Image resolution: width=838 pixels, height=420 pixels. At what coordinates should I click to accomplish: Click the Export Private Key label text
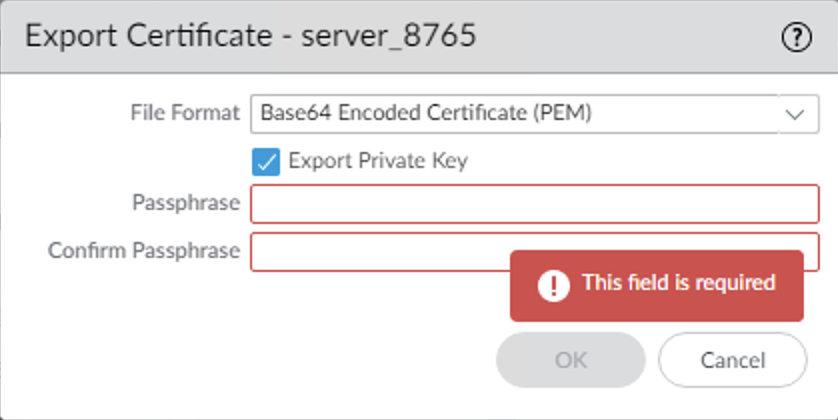point(377,161)
